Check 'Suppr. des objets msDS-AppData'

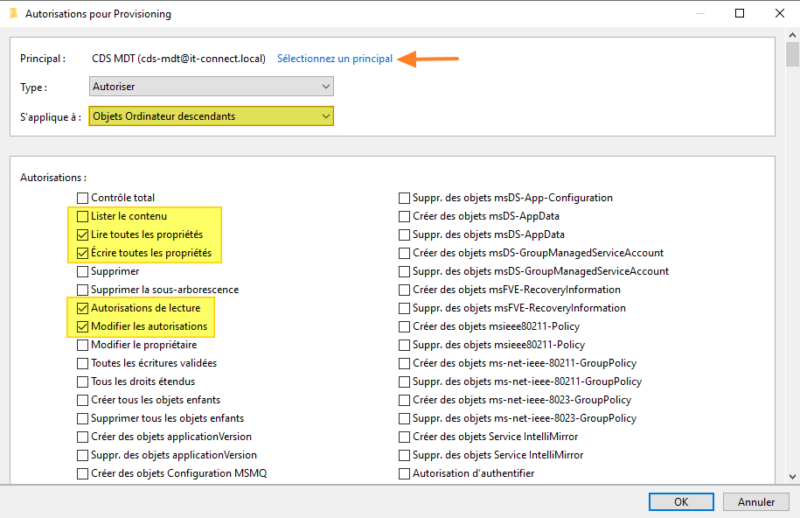tap(404, 234)
